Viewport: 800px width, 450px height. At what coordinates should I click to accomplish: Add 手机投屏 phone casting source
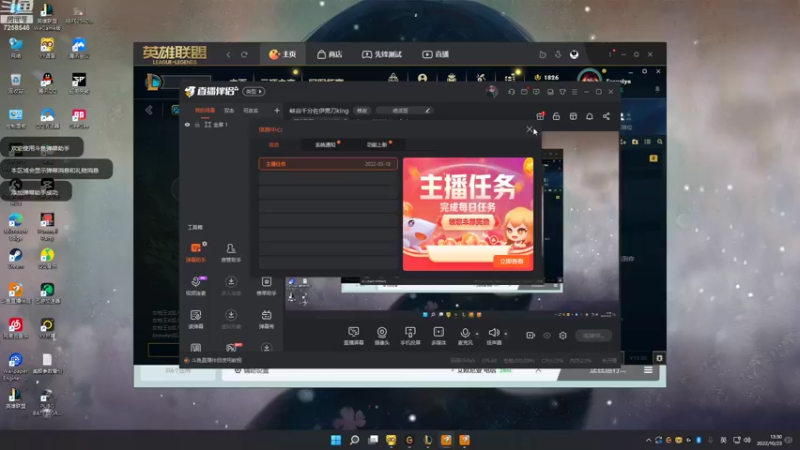[x=410, y=336]
